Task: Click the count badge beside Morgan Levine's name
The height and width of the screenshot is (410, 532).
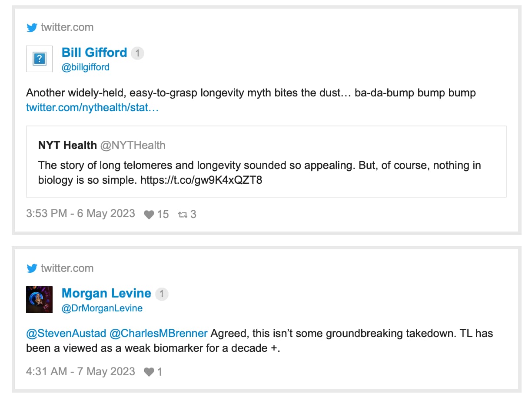Action: (162, 294)
